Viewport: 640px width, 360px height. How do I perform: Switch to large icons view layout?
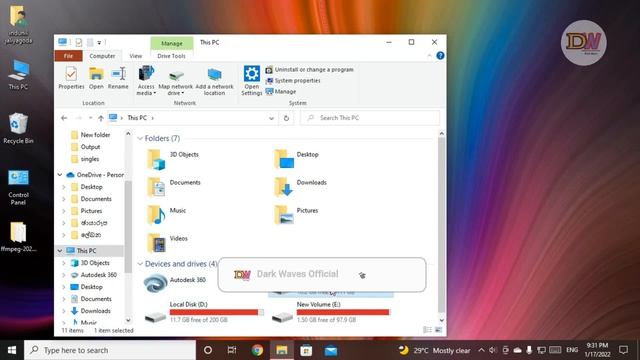438,330
